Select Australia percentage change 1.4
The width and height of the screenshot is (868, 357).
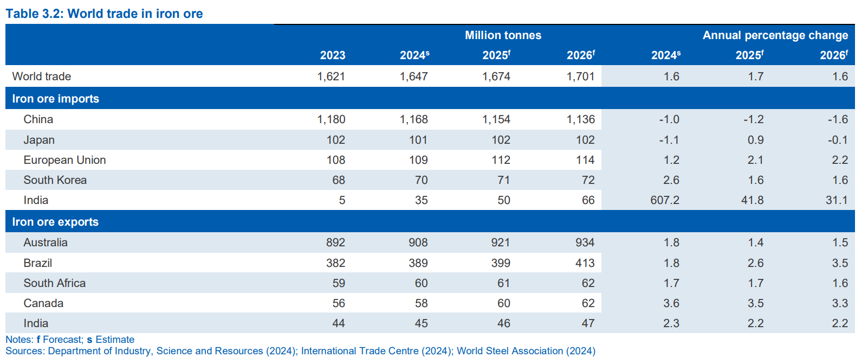(x=756, y=243)
